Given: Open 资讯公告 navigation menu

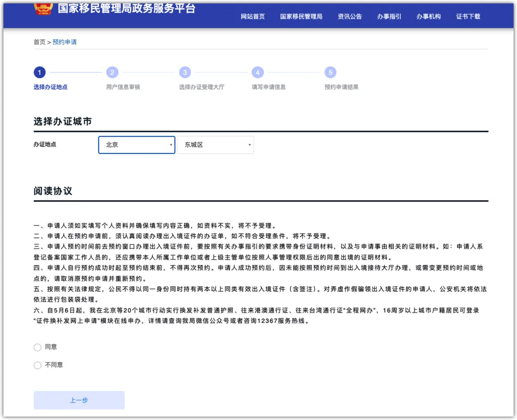Looking at the screenshot, I should pyautogui.click(x=350, y=17).
